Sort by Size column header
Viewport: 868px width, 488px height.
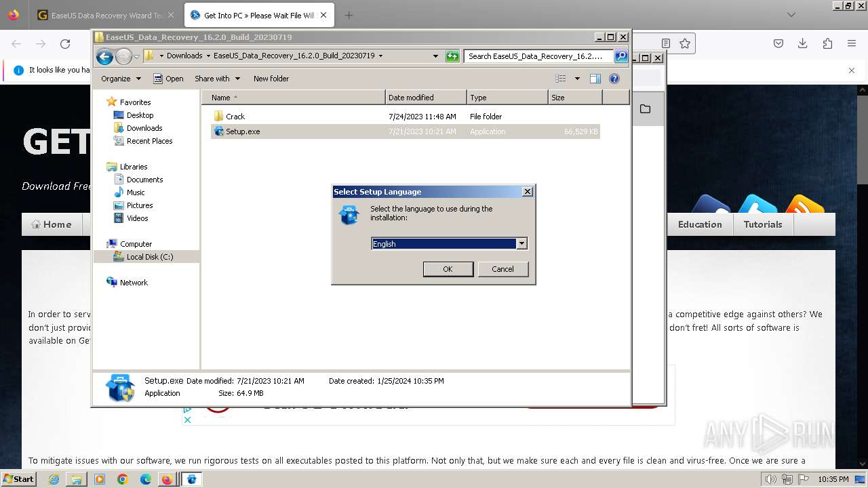(x=575, y=98)
